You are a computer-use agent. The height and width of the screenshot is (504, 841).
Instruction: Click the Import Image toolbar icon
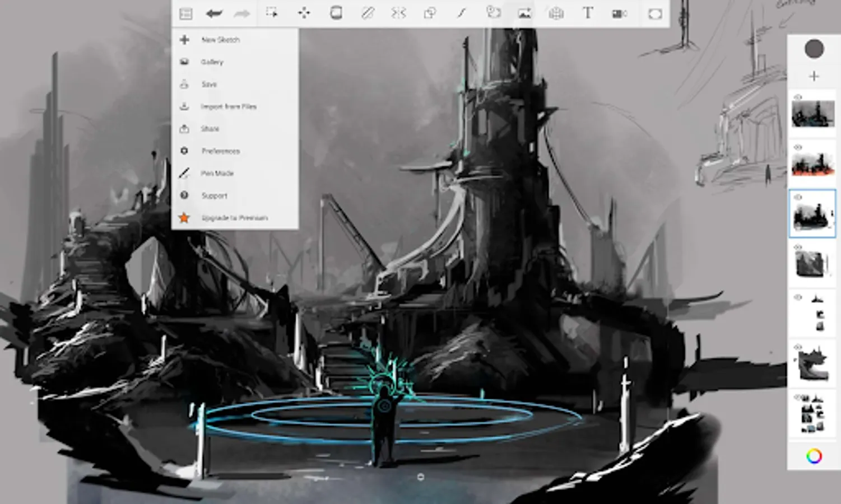coord(524,13)
